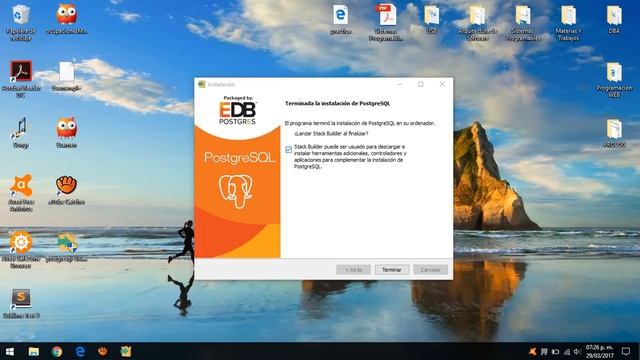640x360 pixels.
Task: Open File Explorer from taskbar
Action: pos(33,351)
